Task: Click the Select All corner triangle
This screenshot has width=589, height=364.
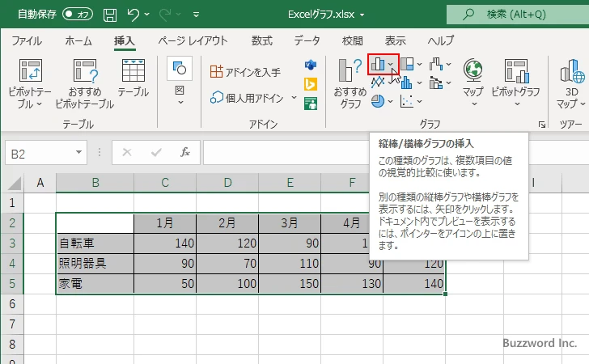Action: point(15,183)
